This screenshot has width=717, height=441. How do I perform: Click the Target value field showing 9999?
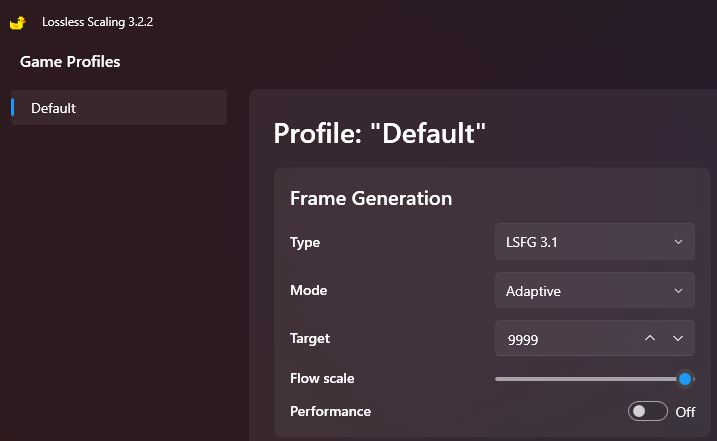point(565,339)
